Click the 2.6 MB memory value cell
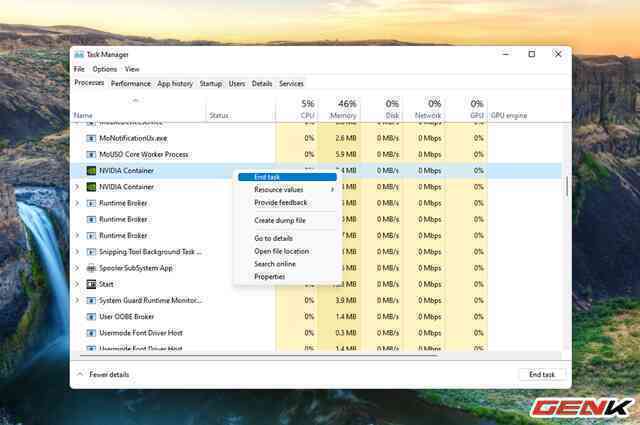The width and height of the screenshot is (640, 425). tap(346, 138)
